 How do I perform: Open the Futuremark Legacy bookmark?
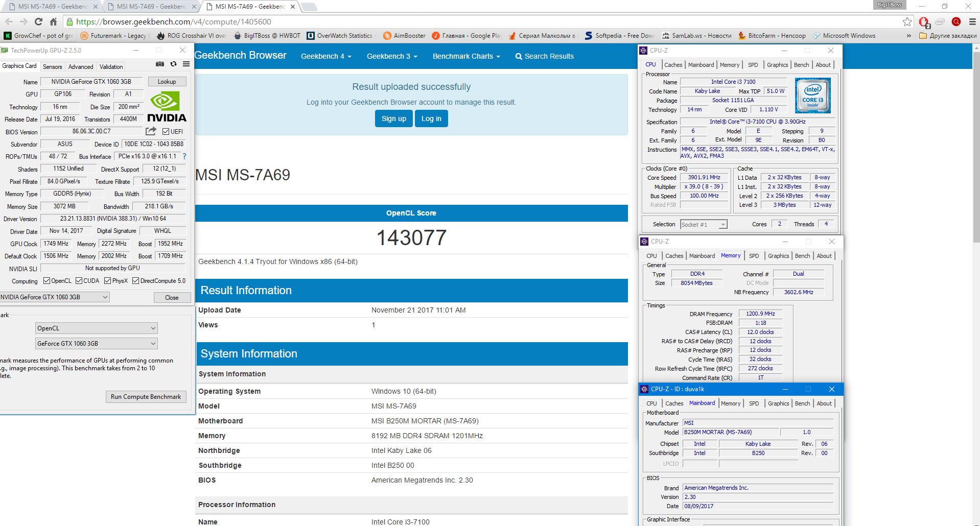(114, 36)
